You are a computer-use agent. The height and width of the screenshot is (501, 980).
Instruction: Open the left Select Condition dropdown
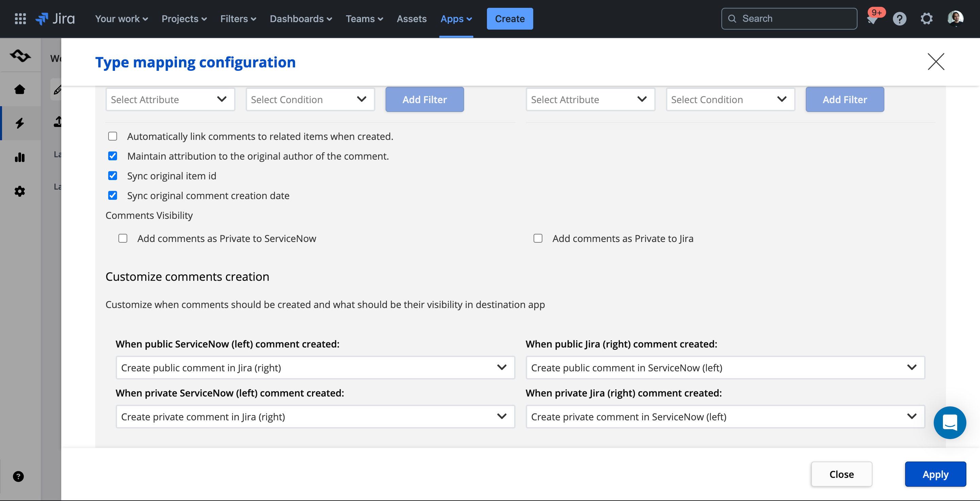[310, 100]
